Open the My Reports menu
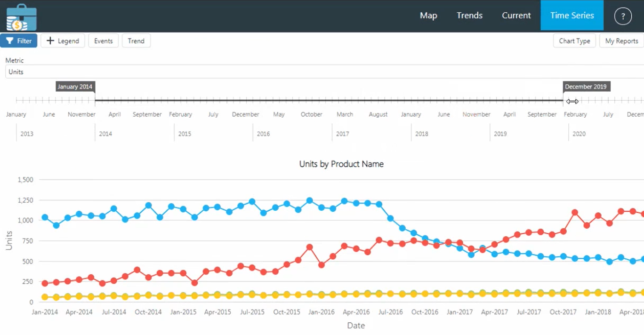This screenshot has height=335, width=644. [x=621, y=41]
